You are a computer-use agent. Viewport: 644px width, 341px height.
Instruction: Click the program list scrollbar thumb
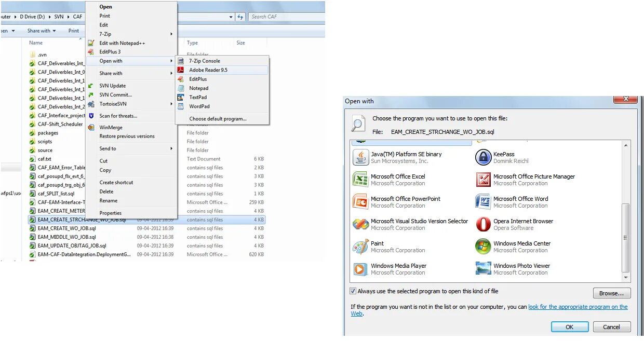pyautogui.click(x=626, y=238)
